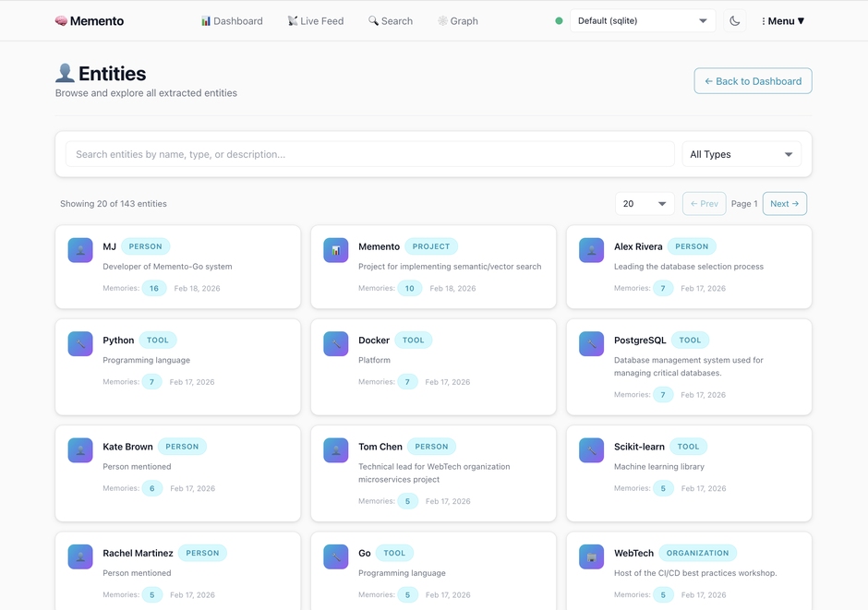Open the Kate Brown entity name
Image resolution: width=868 pixels, height=610 pixels.
tap(127, 447)
